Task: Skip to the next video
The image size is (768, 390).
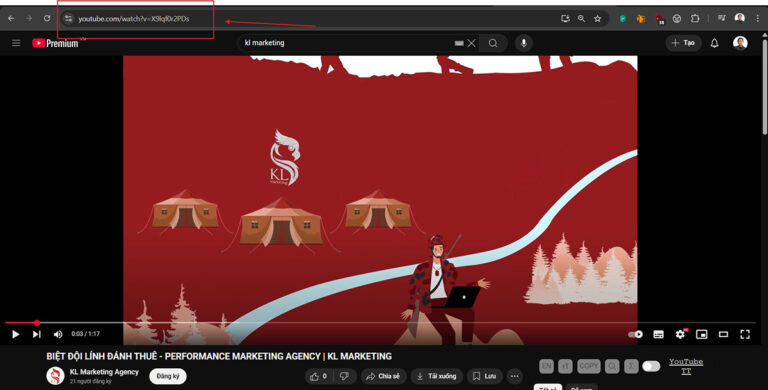Action: [x=36, y=334]
